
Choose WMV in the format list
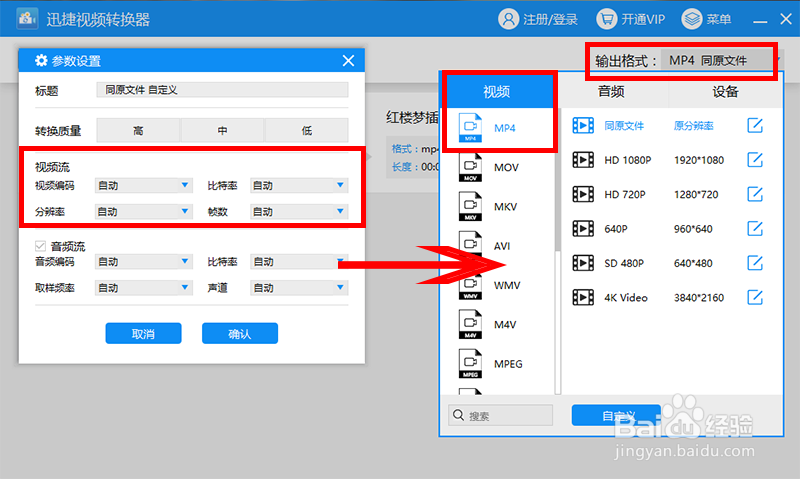507,285
